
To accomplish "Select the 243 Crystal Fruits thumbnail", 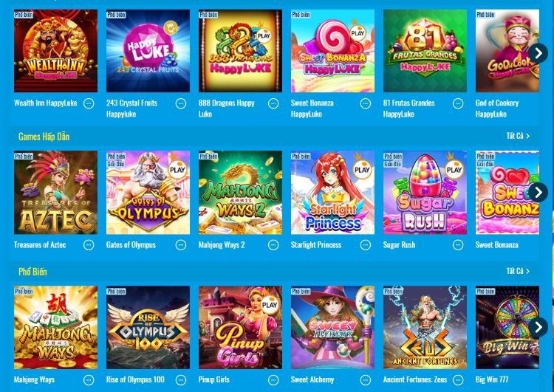I will point(148,51).
